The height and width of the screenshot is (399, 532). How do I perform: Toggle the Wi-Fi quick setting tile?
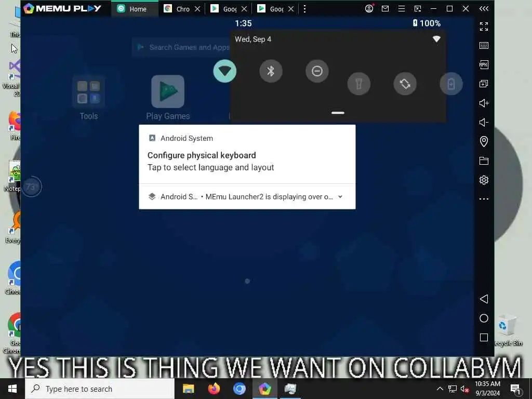point(224,71)
